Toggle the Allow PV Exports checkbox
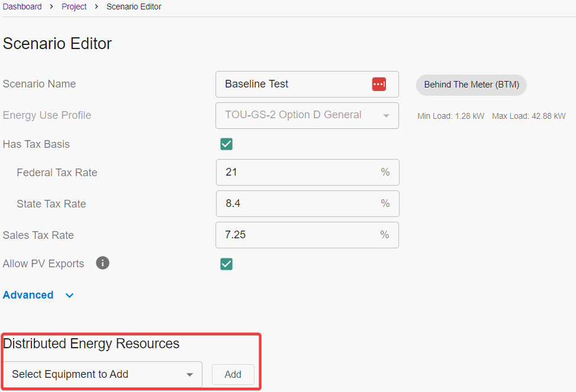This screenshot has height=392, width=576. [226, 264]
